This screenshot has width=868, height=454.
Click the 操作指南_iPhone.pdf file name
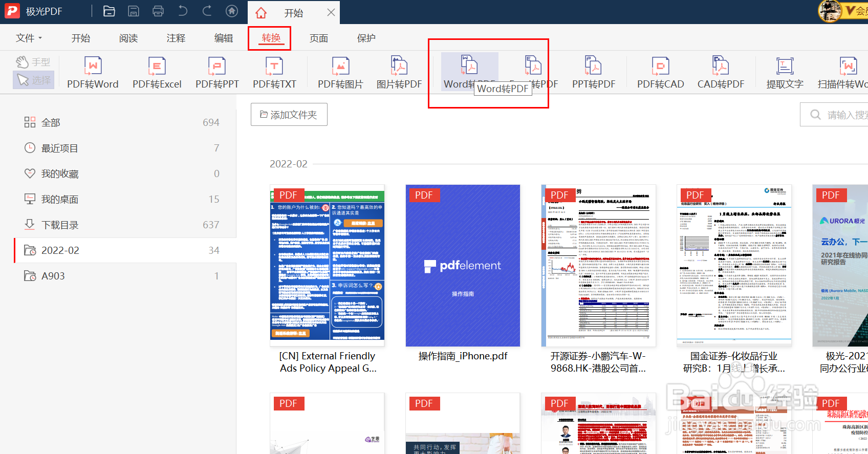click(x=463, y=356)
